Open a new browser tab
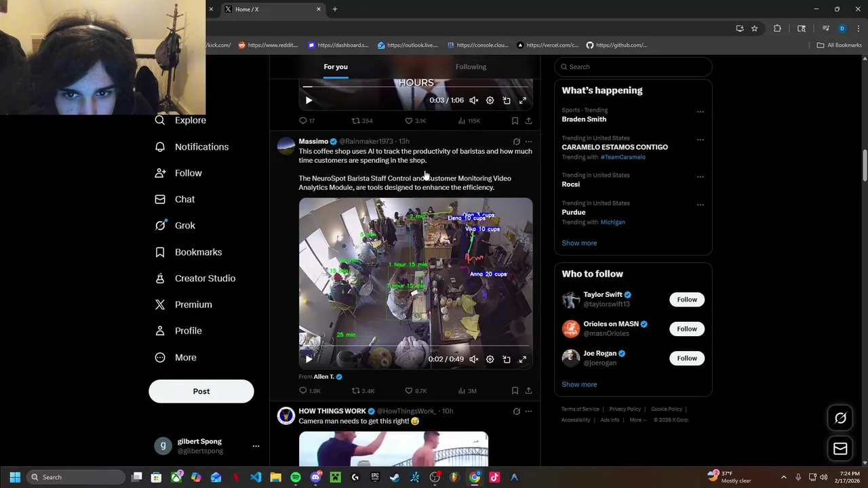The width and height of the screenshot is (868, 488). coord(334,9)
